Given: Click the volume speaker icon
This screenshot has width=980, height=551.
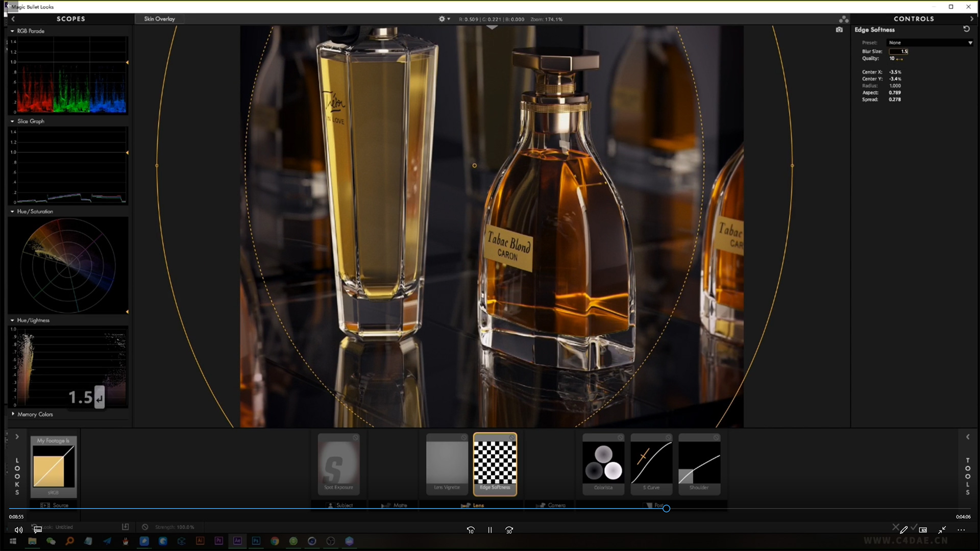Looking at the screenshot, I should 18,530.
